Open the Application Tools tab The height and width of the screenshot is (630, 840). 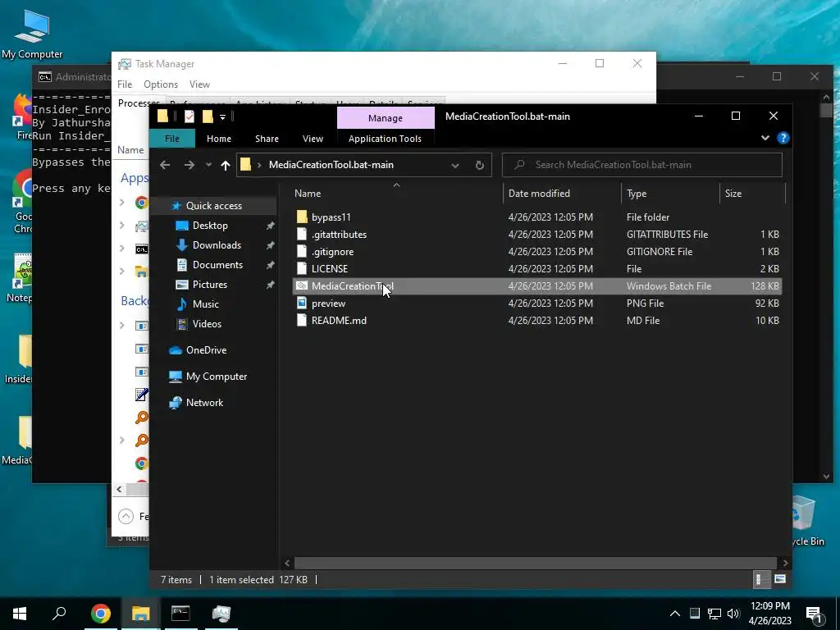(x=385, y=138)
